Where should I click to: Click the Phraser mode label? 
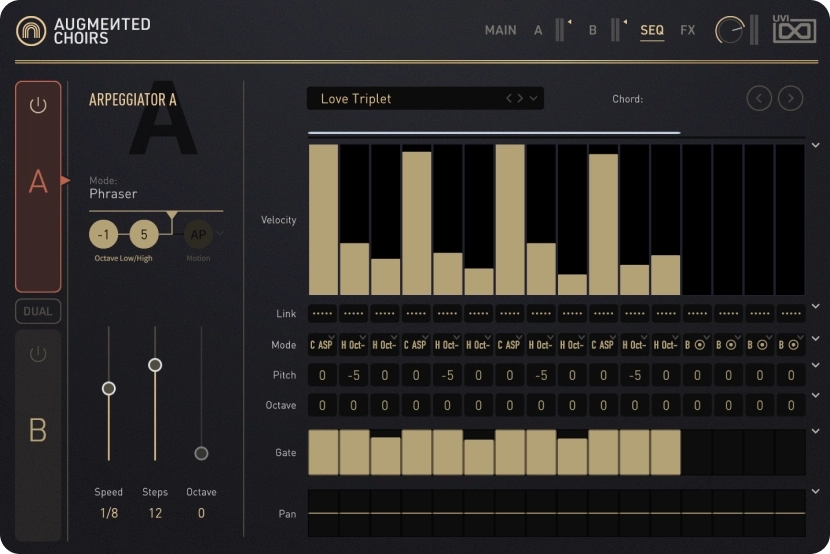pos(113,194)
